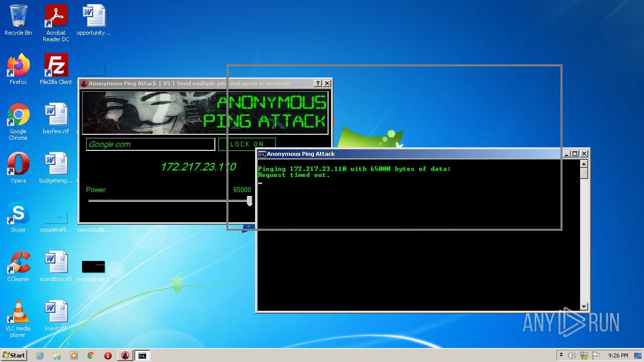The width and height of the screenshot is (644, 362).
Task: Click the Anonymous Ping Attack banner image
Action: (x=205, y=113)
